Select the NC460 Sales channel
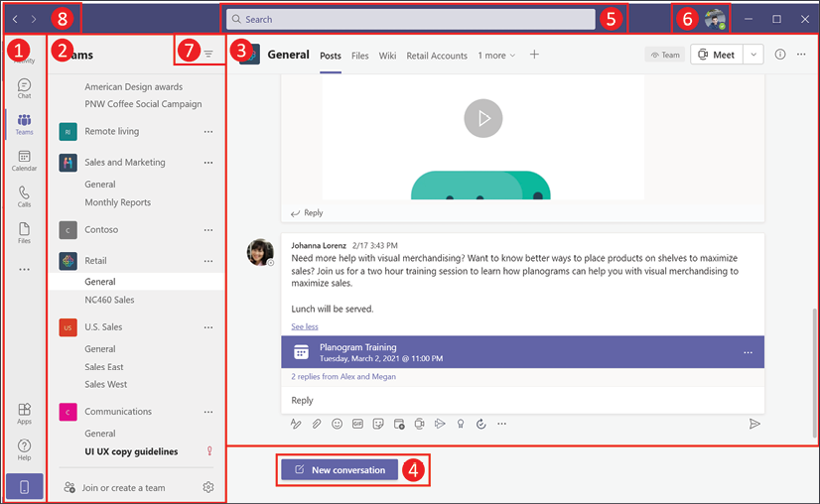The height and width of the screenshot is (504, 820). [109, 300]
